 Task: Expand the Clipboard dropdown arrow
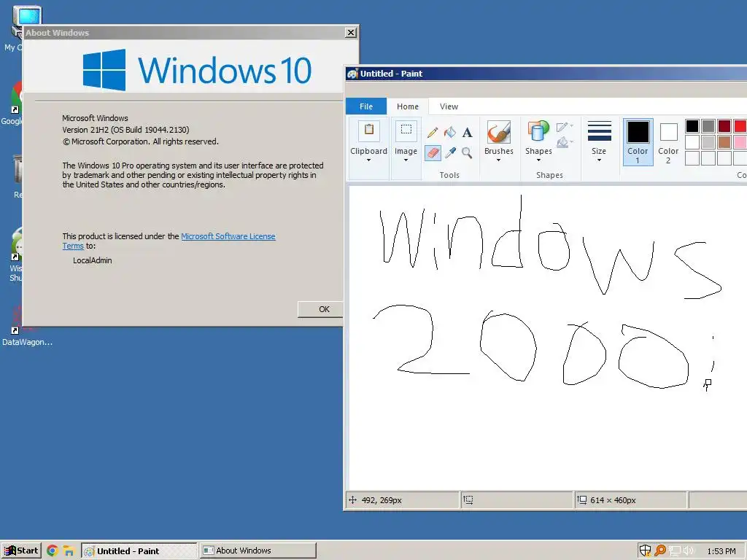pyautogui.click(x=368, y=160)
